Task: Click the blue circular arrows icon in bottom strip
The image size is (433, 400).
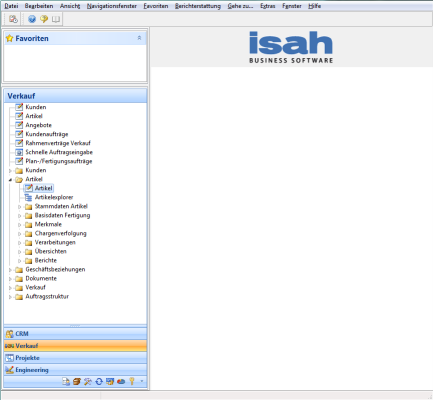Action: point(99,381)
